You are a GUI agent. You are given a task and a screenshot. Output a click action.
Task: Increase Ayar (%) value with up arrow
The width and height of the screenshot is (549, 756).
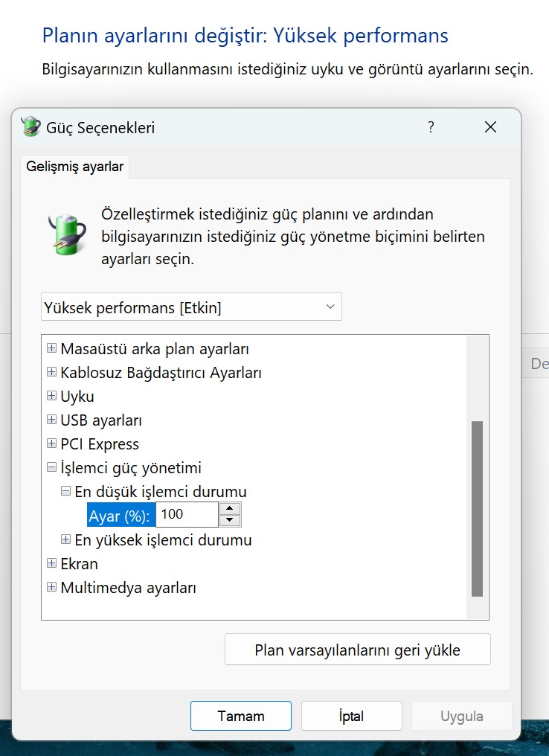click(230, 509)
